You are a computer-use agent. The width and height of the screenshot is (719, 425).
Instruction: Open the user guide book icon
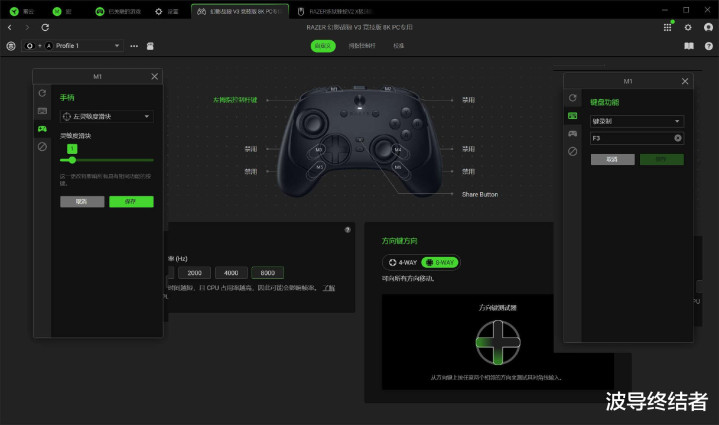click(x=689, y=46)
